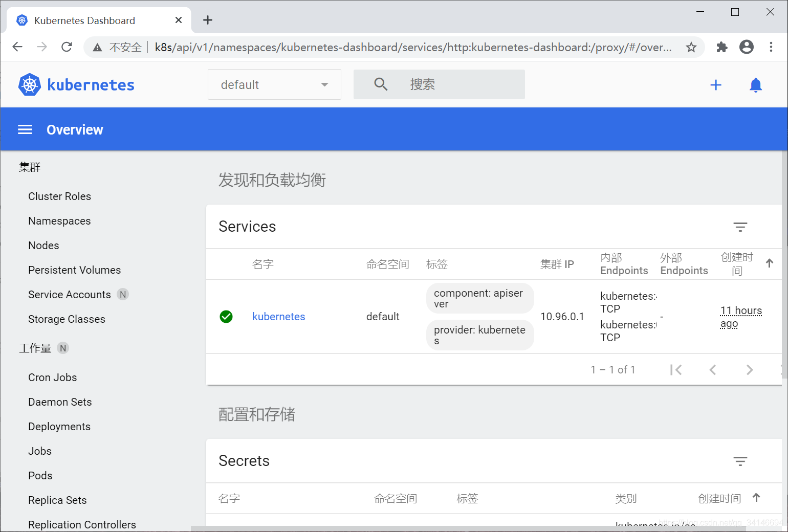This screenshot has width=788, height=532.
Task: Open Cluster Roles in sidebar
Action: (x=59, y=196)
